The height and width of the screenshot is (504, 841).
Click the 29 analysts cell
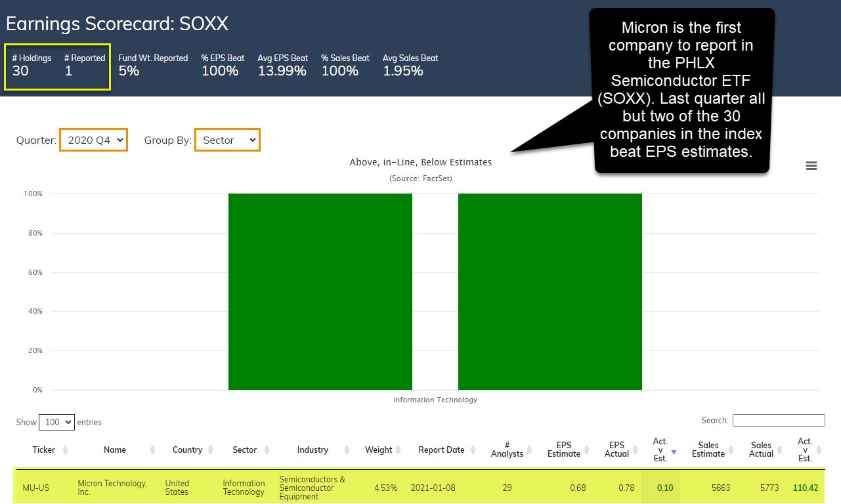point(507,488)
